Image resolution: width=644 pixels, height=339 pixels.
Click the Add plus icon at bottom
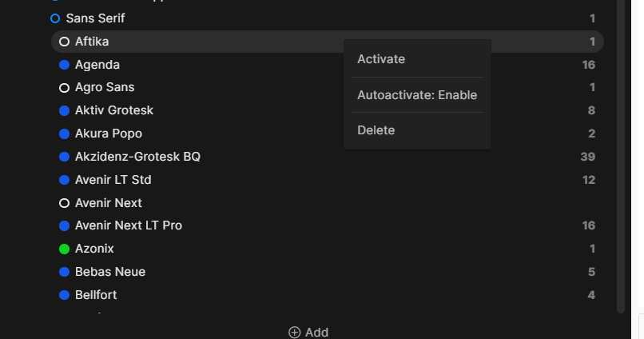(294, 333)
